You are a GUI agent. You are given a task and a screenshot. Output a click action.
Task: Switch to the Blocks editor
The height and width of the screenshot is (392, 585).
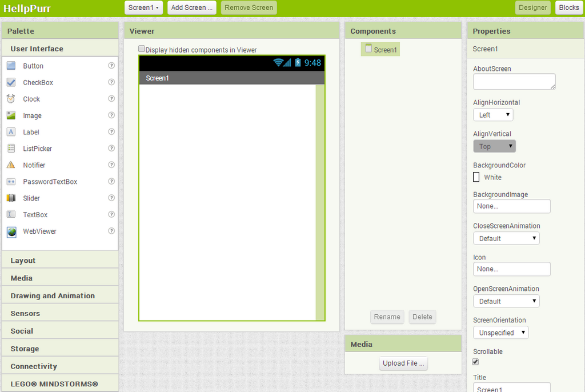tap(569, 7)
